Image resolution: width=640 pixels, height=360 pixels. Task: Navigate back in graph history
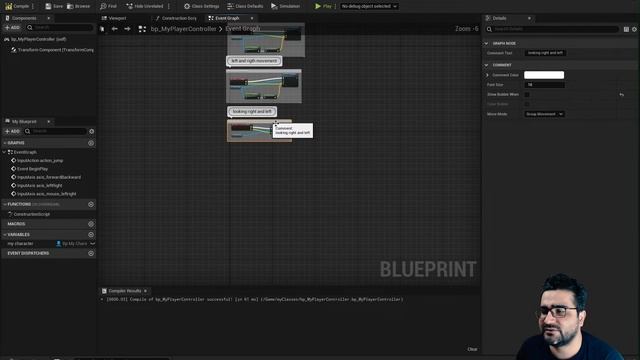pyautogui.click(x=115, y=29)
